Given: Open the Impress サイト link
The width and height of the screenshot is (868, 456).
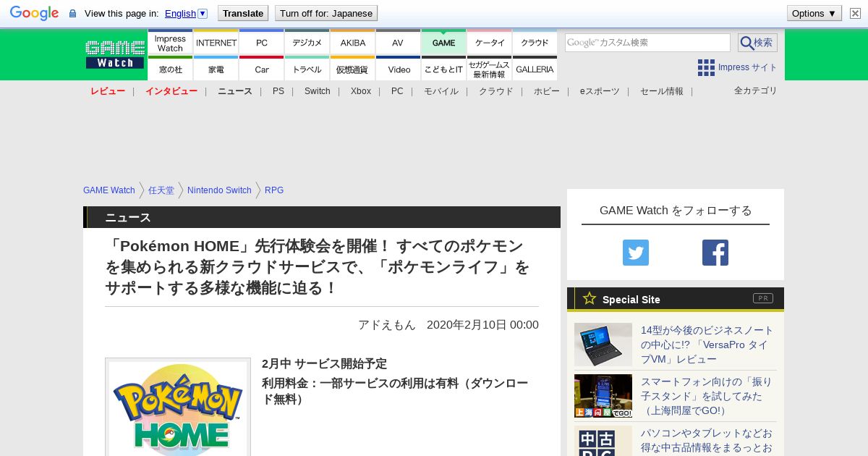Looking at the screenshot, I should (x=747, y=67).
